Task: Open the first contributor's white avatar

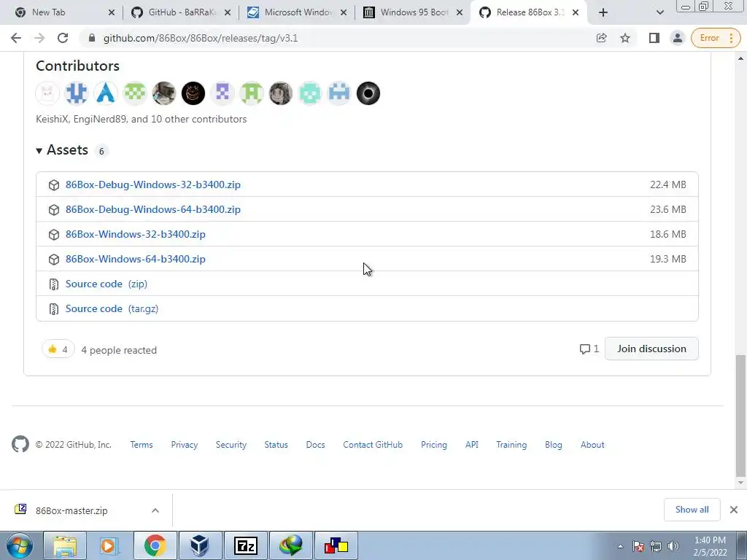Action: coord(47,93)
